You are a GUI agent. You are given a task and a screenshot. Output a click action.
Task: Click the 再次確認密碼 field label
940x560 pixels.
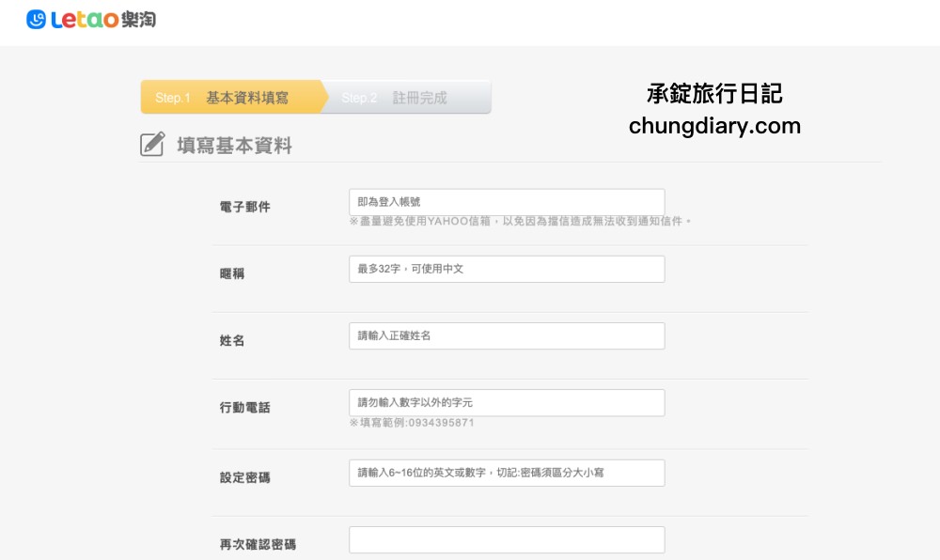[258, 544]
